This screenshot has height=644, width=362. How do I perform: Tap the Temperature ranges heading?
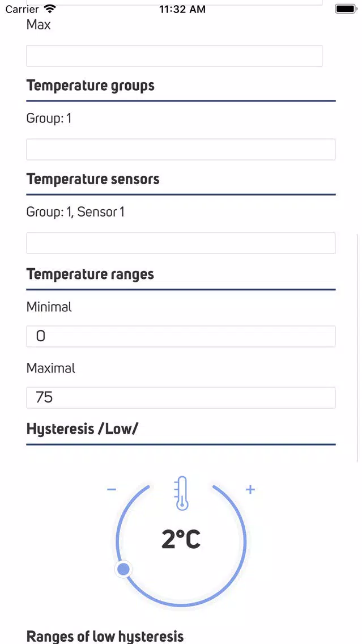point(90,274)
